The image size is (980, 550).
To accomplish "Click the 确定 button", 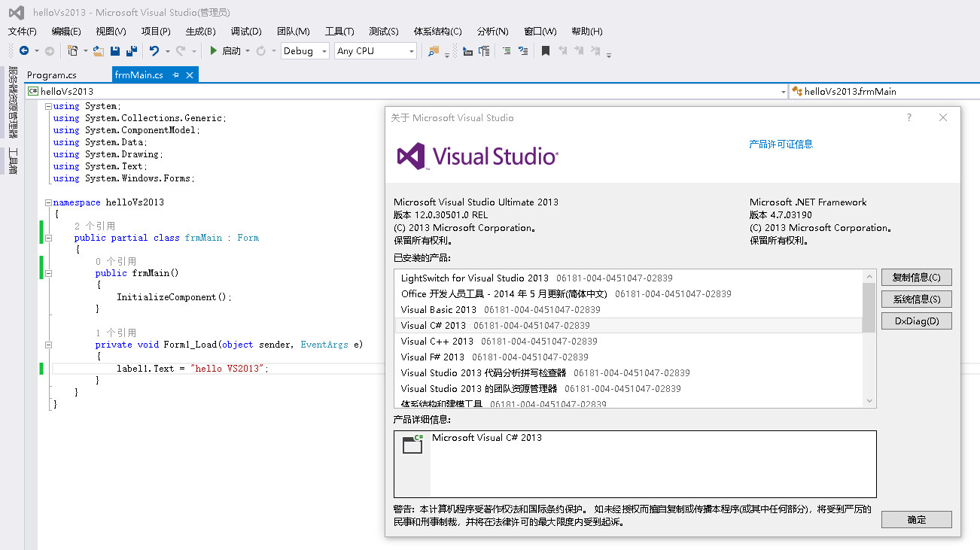I will [x=917, y=520].
